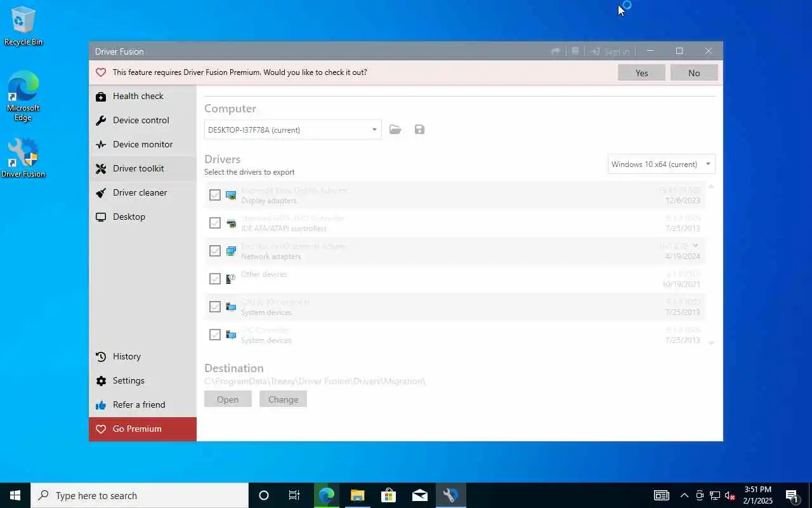
Task: Show hidden system tray icons
Action: [x=684, y=495]
